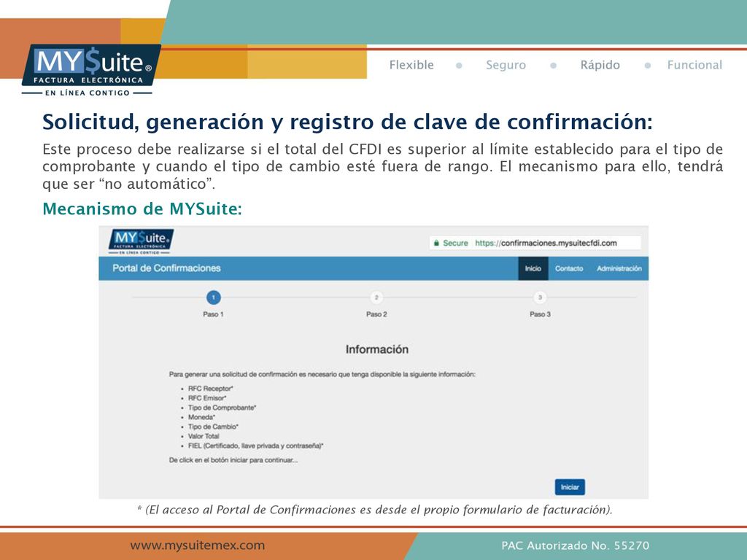
Task: Click the Paso 1 label
Action: point(213,314)
